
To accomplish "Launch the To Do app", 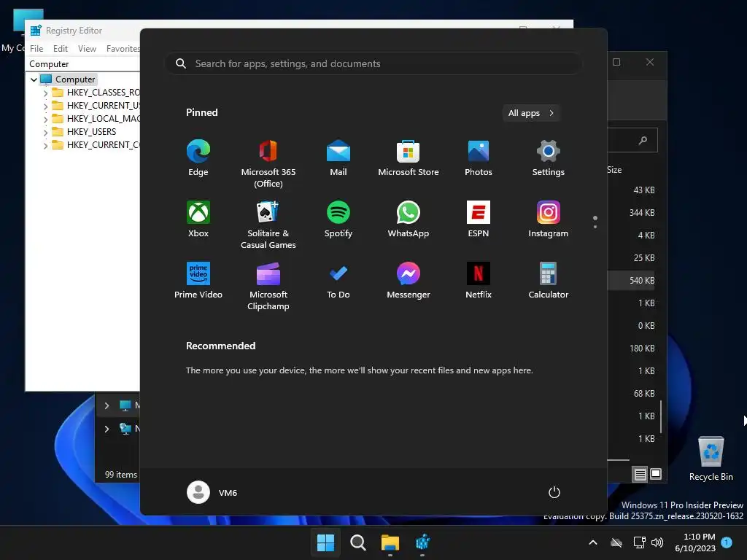I will click(338, 281).
